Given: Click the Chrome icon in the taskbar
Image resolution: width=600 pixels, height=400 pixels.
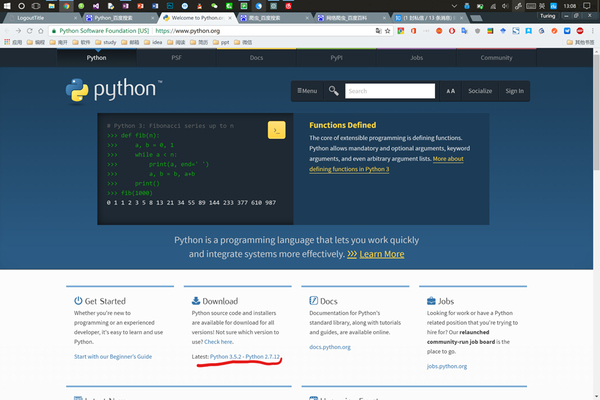Looking at the screenshot, I should (x=66, y=6).
